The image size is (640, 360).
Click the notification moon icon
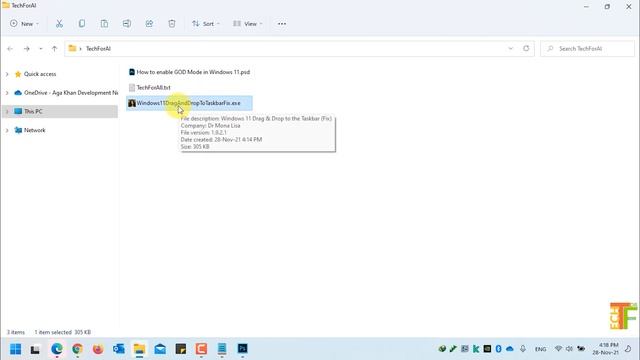coord(628,349)
